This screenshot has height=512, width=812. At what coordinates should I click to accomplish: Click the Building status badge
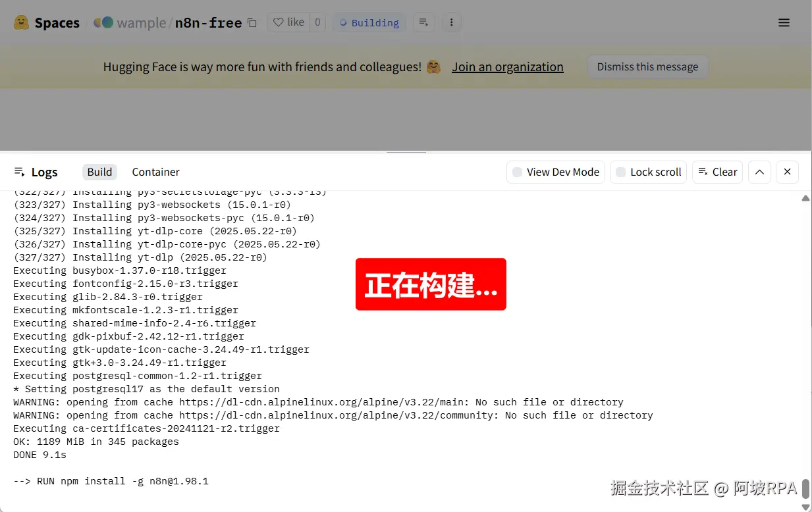pyautogui.click(x=369, y=22)
